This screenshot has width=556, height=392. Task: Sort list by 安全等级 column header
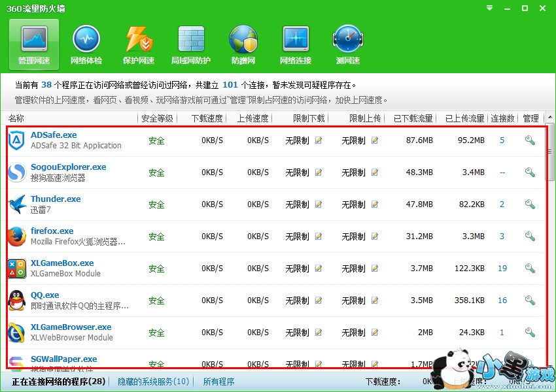157,118
